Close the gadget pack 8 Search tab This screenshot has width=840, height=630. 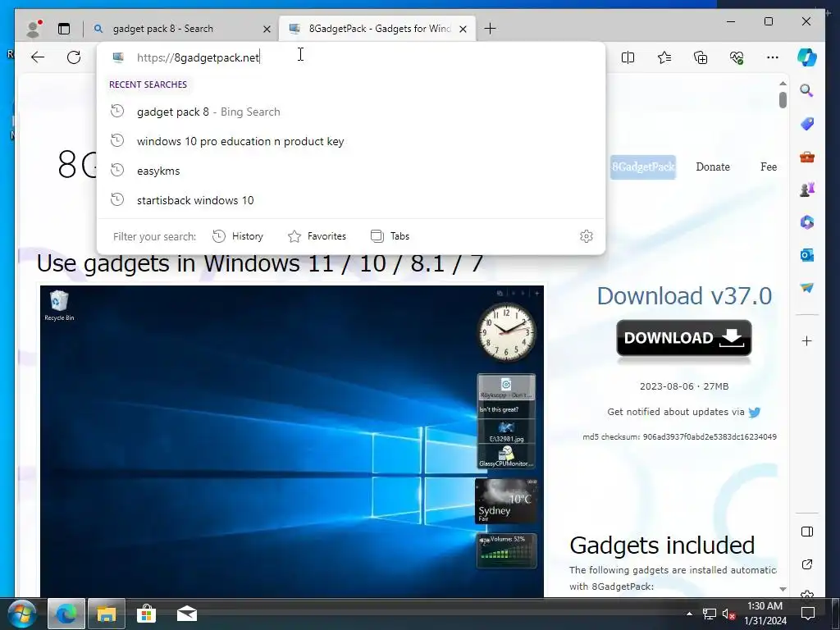point(267,29)
